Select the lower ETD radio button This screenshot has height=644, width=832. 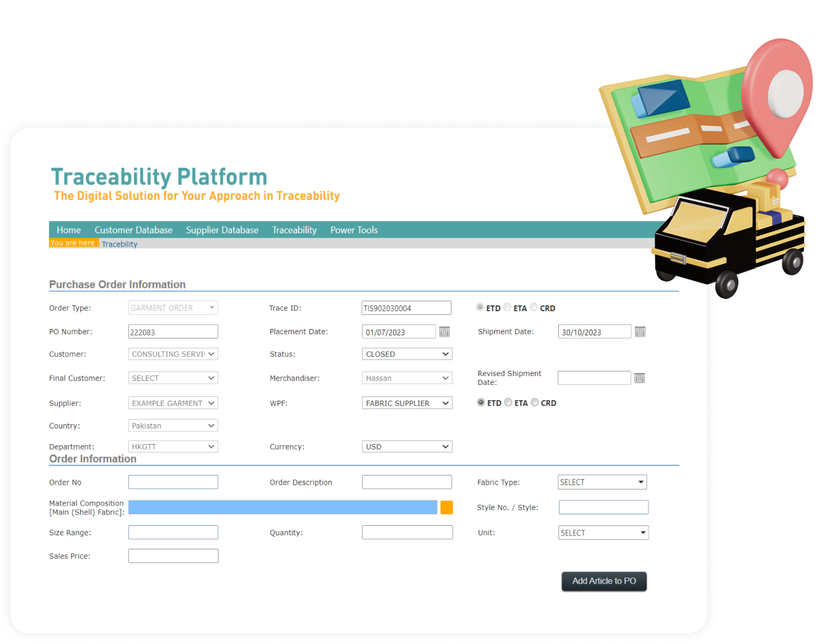[x=481, y=402]
